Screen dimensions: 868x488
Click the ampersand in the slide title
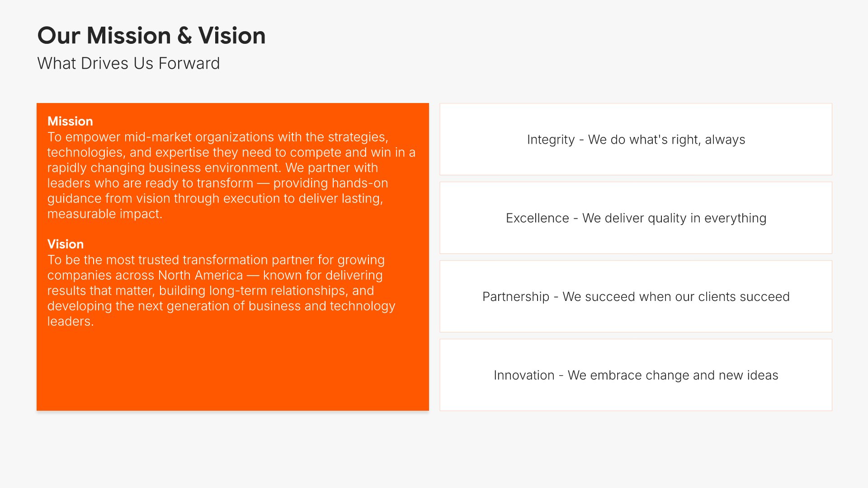(184, 36)
